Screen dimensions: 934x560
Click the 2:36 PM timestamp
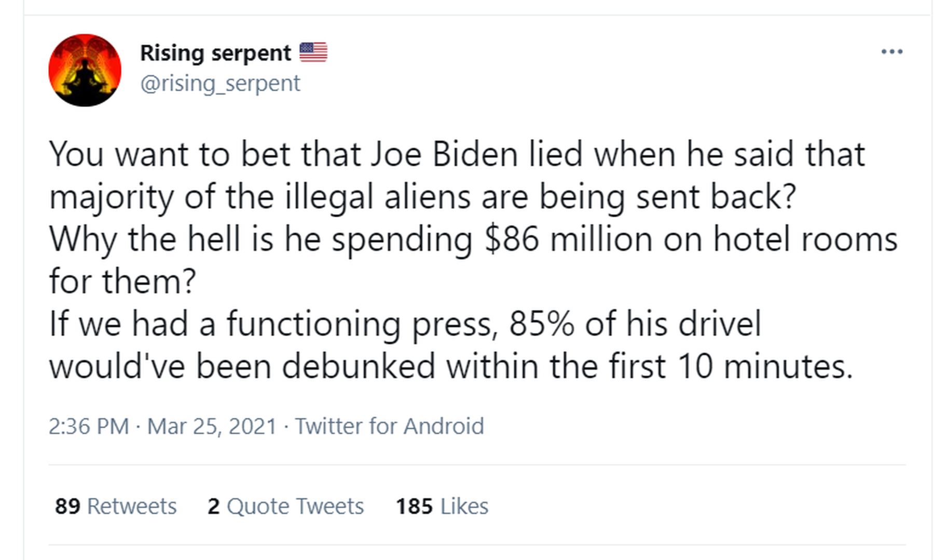point(89,426)
